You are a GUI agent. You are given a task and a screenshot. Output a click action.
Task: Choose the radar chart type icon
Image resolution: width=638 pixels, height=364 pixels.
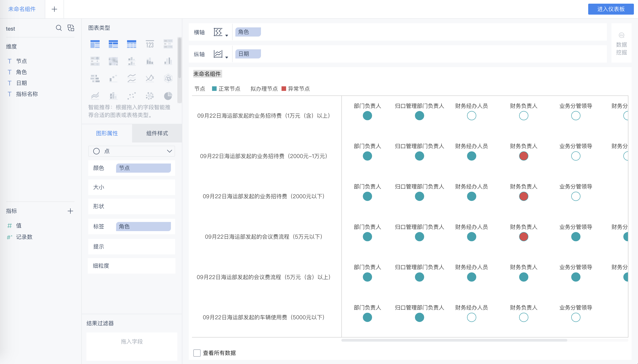coord(168,78)
